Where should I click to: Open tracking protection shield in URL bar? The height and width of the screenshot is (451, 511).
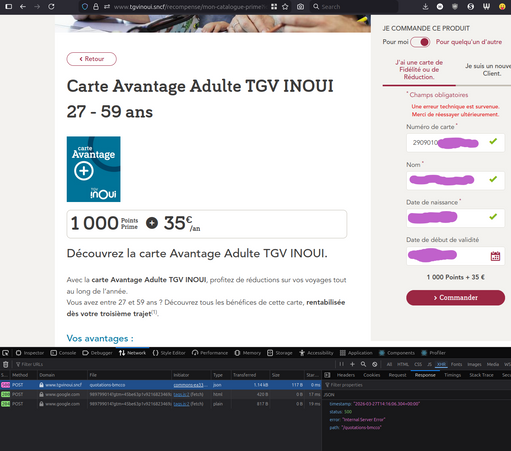85,6
